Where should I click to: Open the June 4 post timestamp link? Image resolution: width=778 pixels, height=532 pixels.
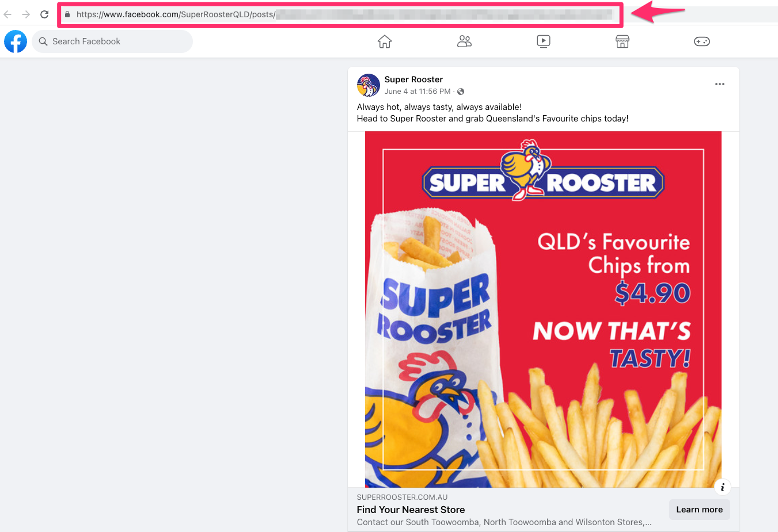point(418,92)
